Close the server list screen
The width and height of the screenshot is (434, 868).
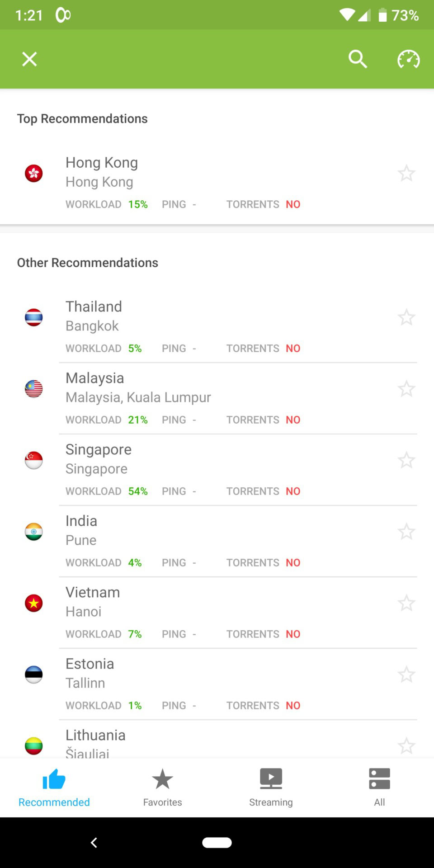click(30, 59)
